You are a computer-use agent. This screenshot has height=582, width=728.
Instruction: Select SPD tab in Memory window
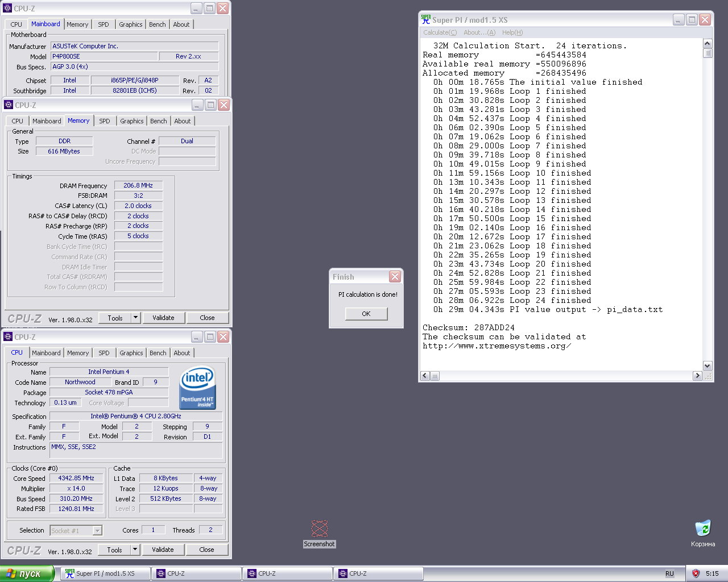point(105,121)
